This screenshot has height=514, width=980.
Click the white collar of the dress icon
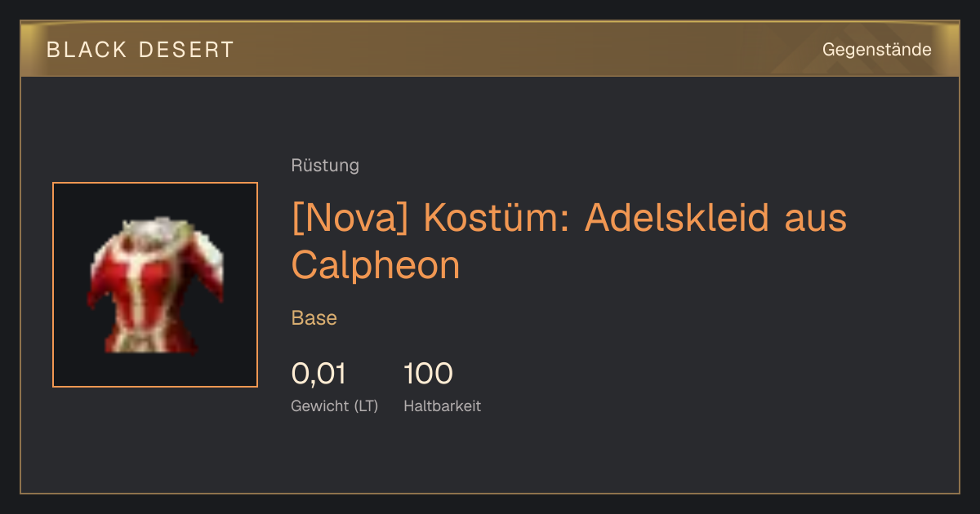click(x=157, y=228)
